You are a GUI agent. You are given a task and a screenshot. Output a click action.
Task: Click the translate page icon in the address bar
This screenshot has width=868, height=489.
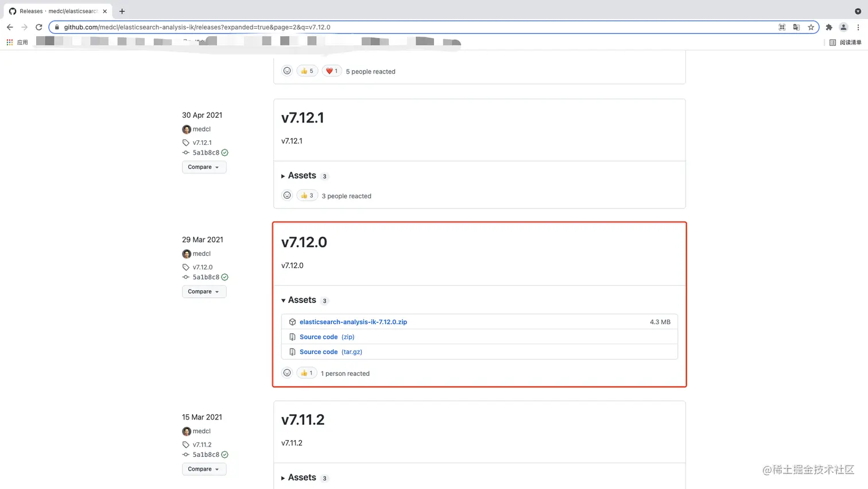click(x=796, y=27)
